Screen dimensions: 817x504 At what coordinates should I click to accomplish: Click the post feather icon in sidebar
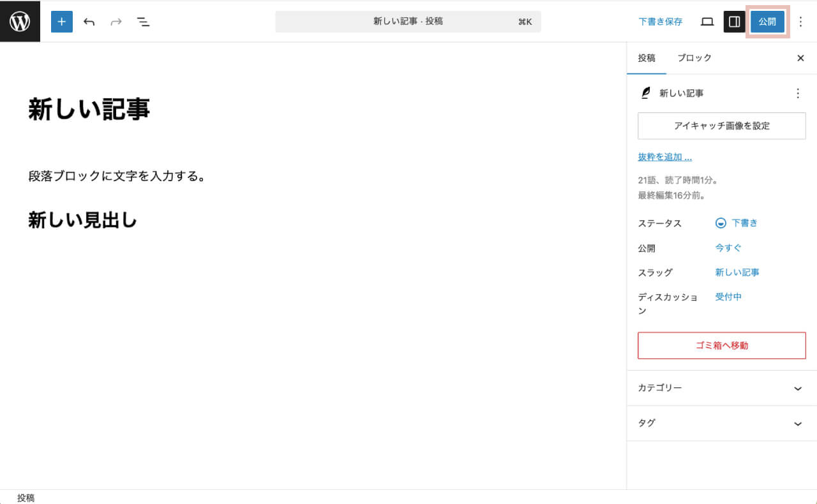645,93
